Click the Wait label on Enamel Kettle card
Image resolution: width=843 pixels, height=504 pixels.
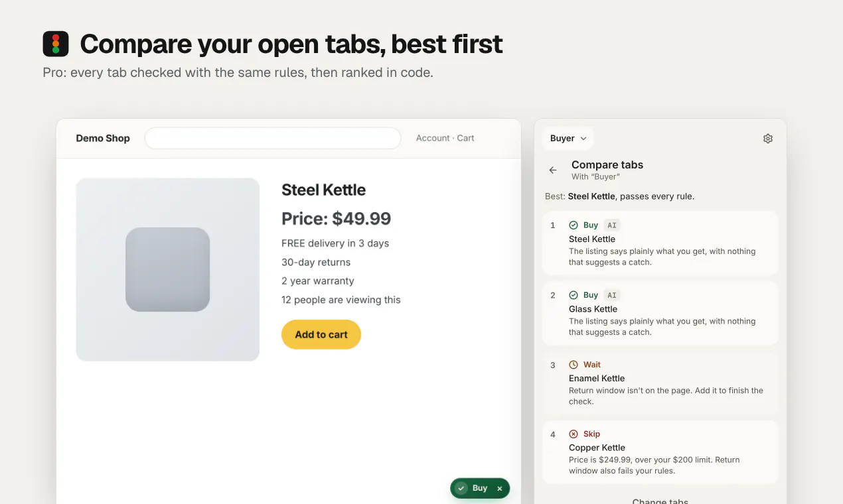(592, 365)
